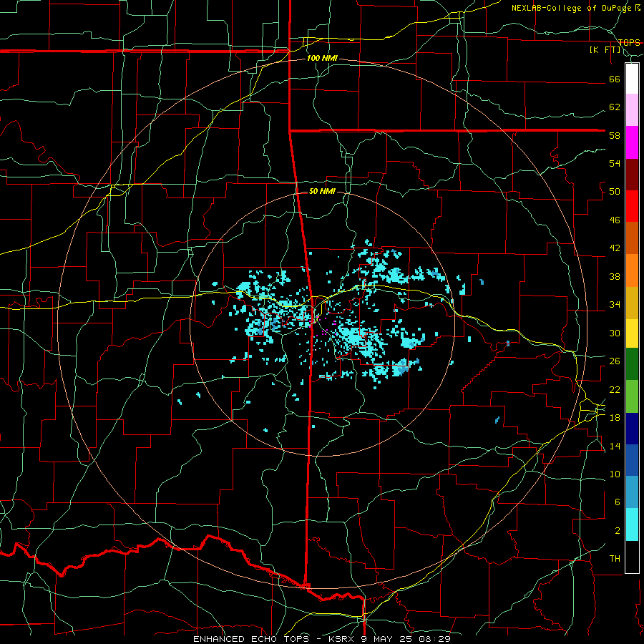The width and height of the screenshot is (644, 644).
Task: Click the '100 NMI' range ring label
Action: (322, 58)
